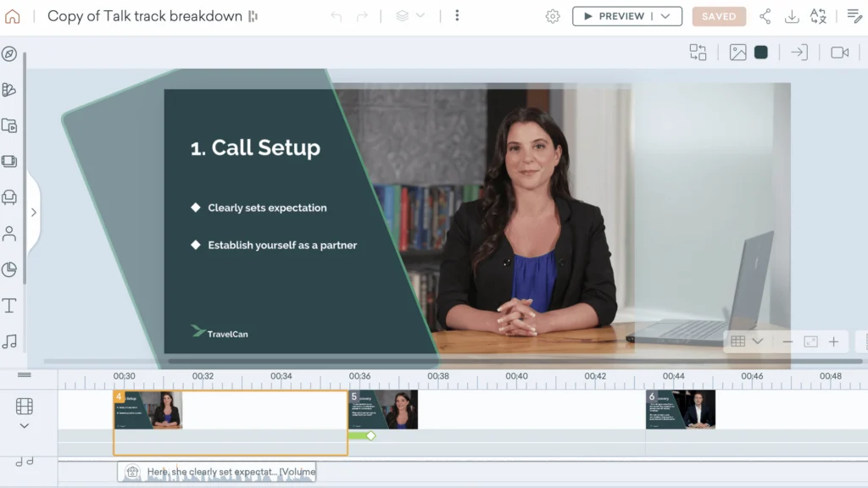The image size is (868, 488).
Task: Open the charts panel in sidebar
Action: click(x=9, y=269)
